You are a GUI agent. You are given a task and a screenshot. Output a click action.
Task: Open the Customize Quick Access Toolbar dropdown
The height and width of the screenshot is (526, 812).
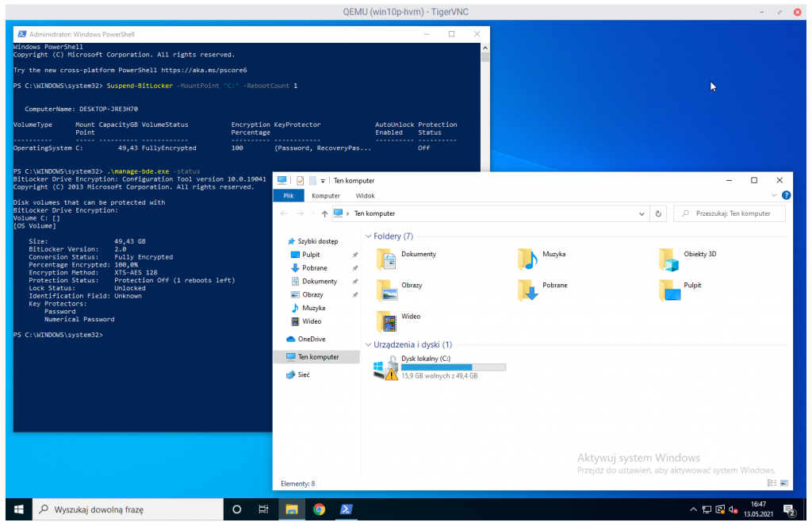(x=323, y=181)
